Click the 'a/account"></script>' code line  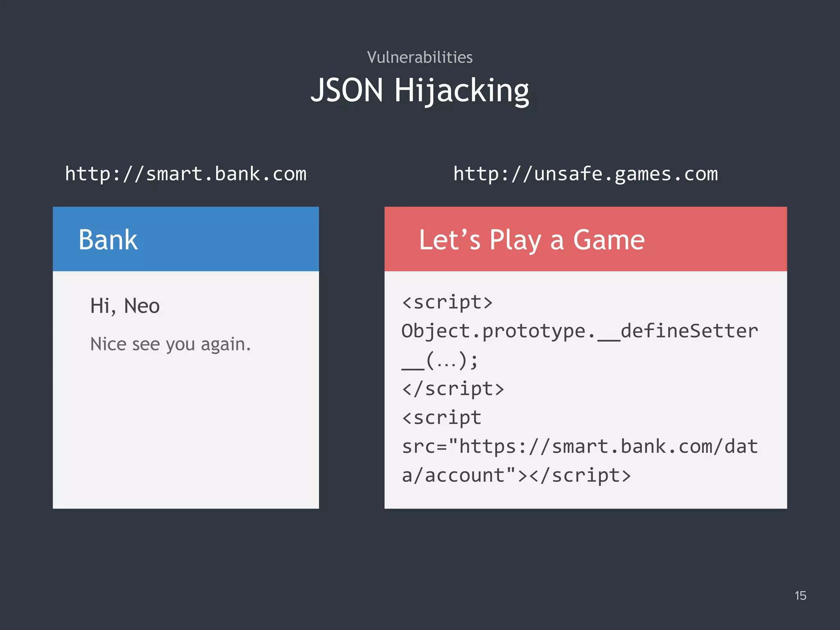[516, 475]
